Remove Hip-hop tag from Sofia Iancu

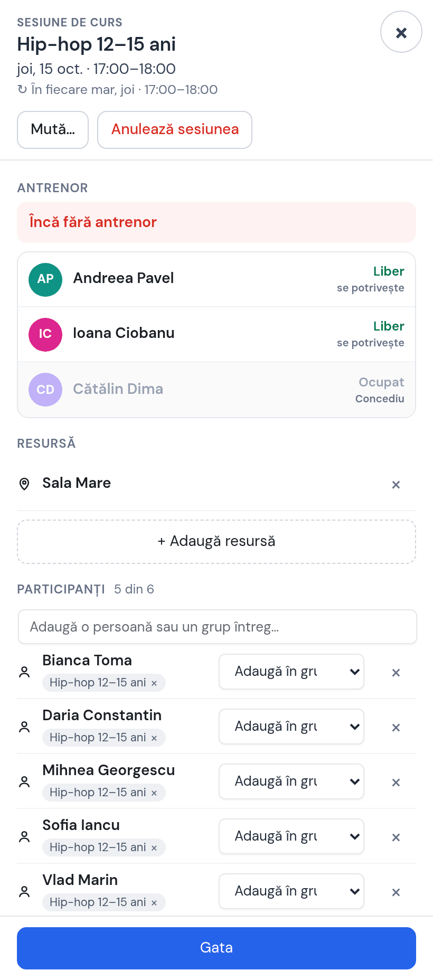click(154, 847)
